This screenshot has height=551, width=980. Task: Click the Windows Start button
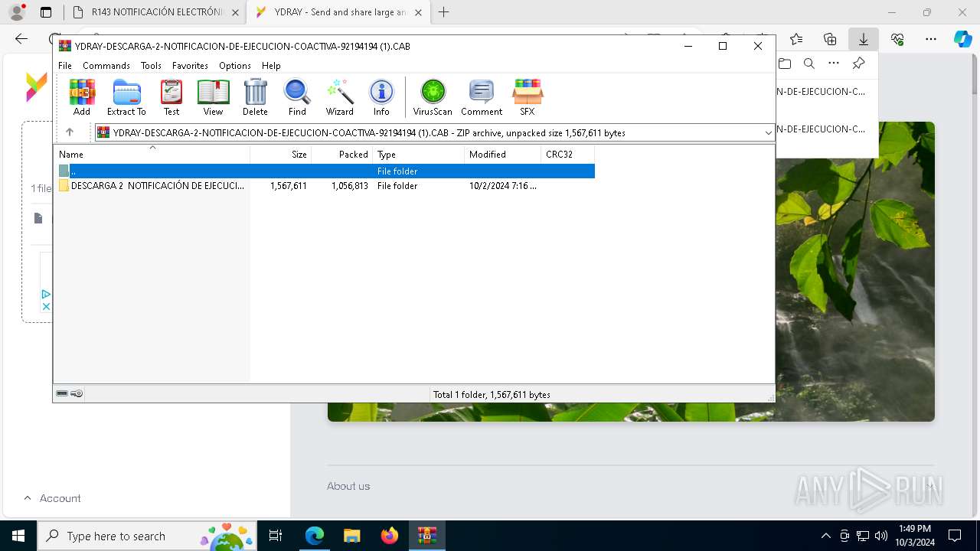click(18, 536)
